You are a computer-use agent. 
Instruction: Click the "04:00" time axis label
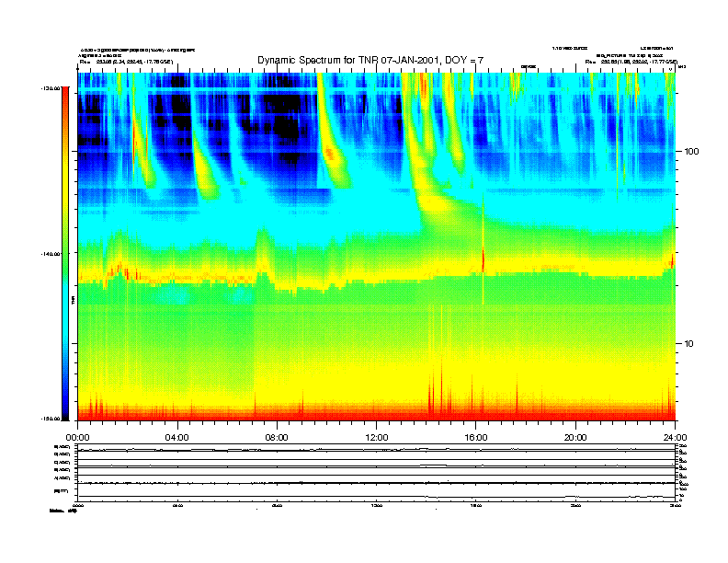177,438
